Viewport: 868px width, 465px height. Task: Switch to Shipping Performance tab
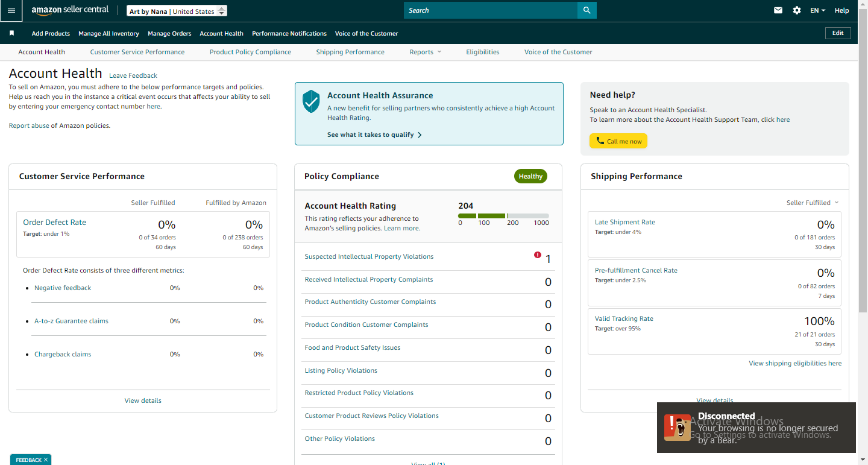(x=350, y=52)
